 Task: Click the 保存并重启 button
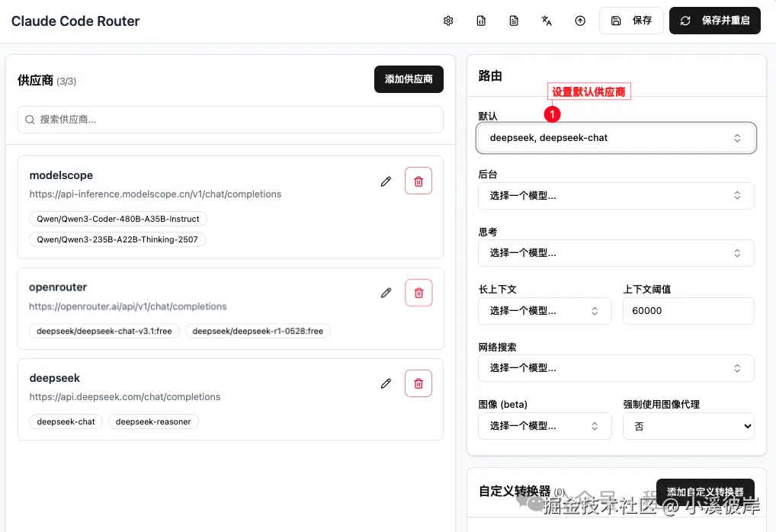[714, 21]
